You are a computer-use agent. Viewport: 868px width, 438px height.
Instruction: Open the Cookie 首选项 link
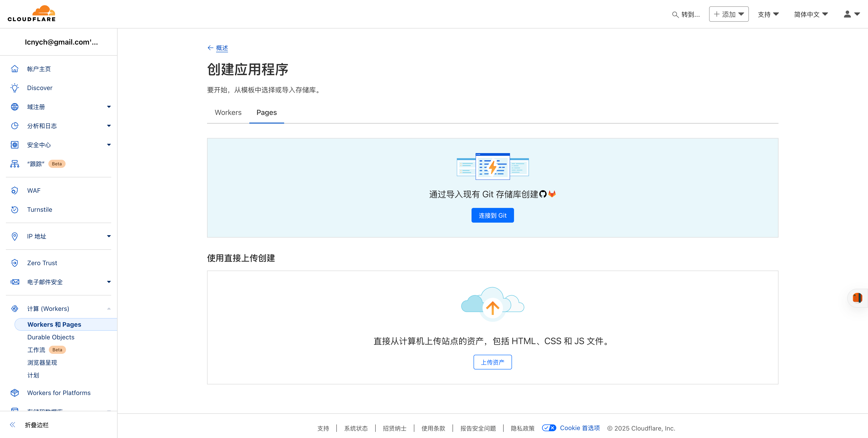click(x=580, y=428)
